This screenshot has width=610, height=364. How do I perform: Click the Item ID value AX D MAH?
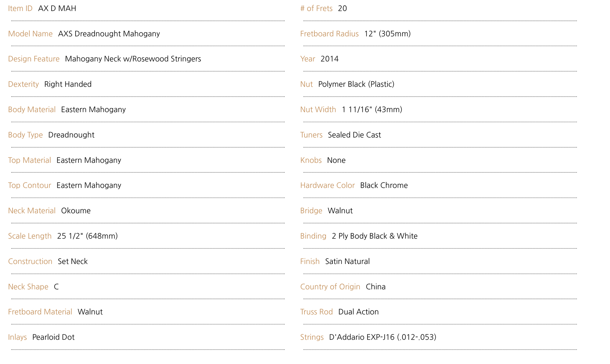click(x=57, y=8)
